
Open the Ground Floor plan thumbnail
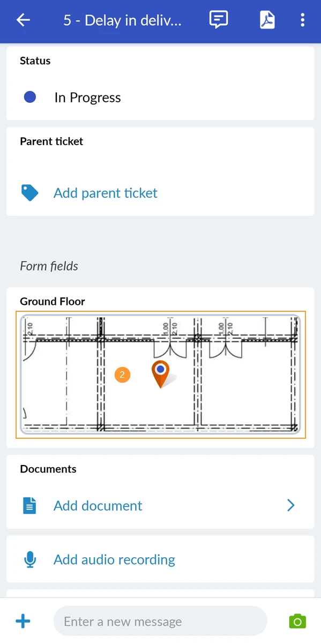pos(160,375)
